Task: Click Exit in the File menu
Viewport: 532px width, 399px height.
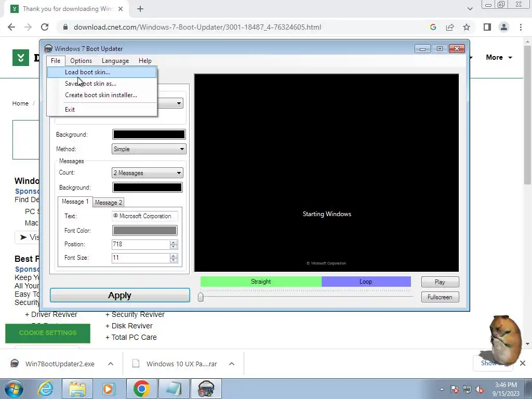Action: (x=102, y=109)
